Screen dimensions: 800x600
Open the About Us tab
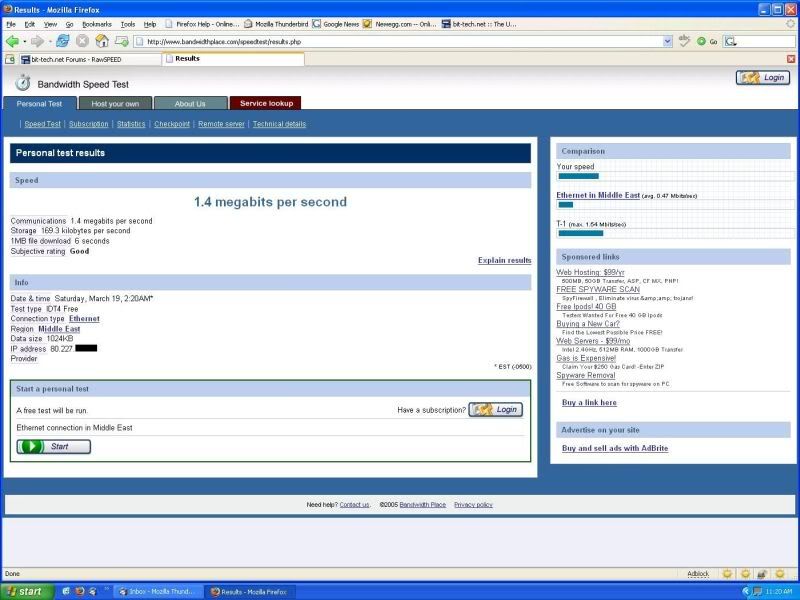[190, 104]
